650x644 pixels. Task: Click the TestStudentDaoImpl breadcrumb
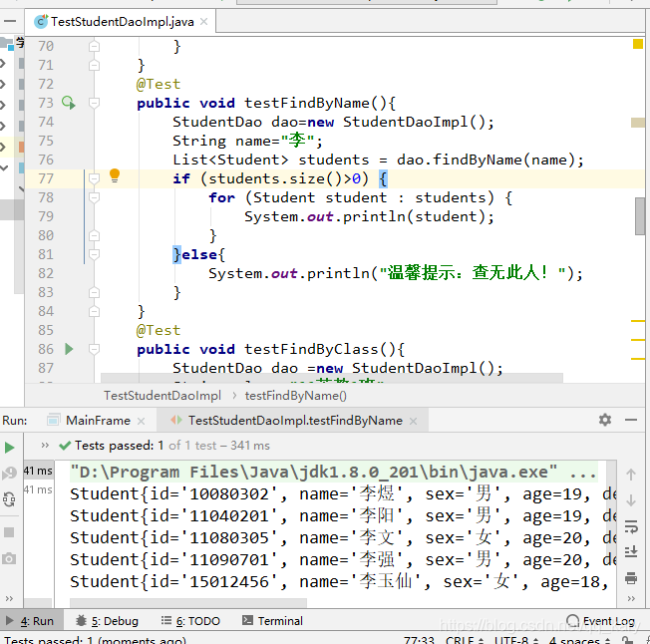(x=162, y=396)
